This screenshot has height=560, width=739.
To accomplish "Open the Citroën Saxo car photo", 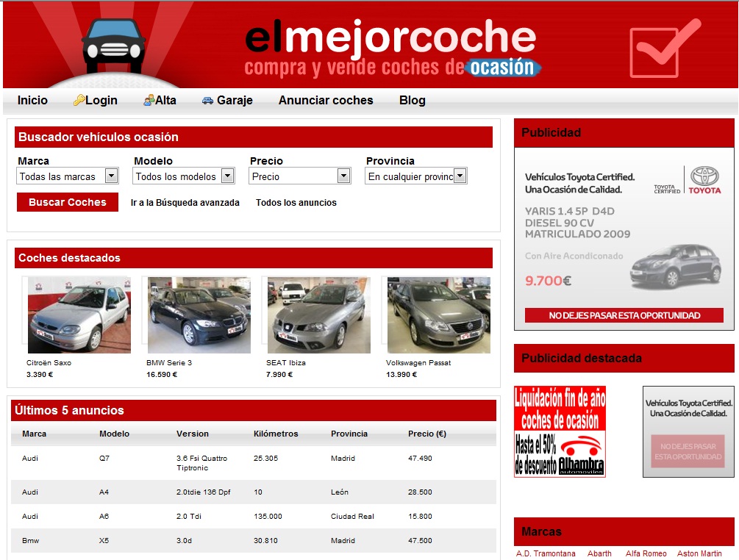I will [79, 315].
